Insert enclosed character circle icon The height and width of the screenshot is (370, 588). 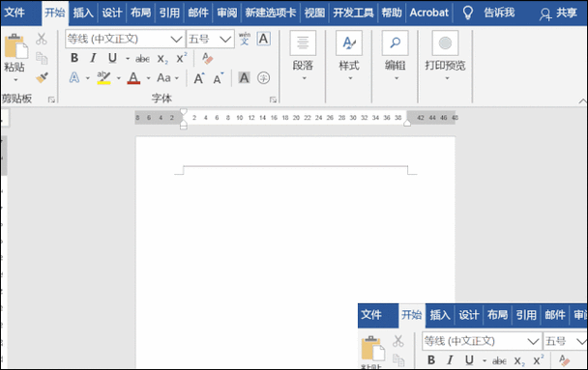264,78
